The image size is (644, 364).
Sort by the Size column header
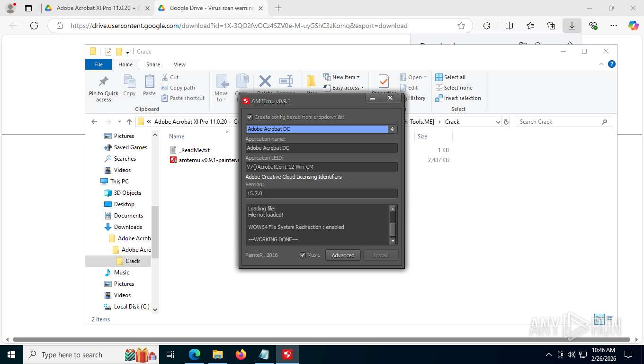pyautogui.click(x=422, y=136)
